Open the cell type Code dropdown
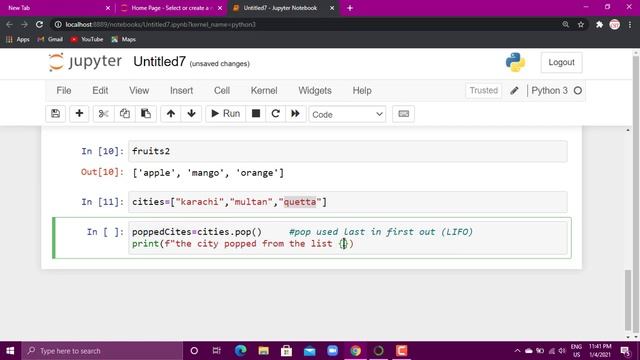This screenshot has height=360, width=640. click(x=347, y=114)
